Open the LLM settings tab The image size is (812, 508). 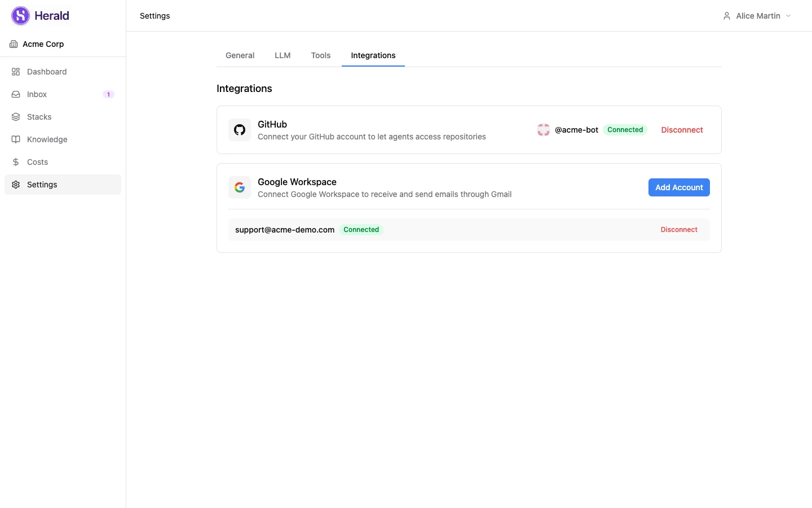tap(283, 55)
